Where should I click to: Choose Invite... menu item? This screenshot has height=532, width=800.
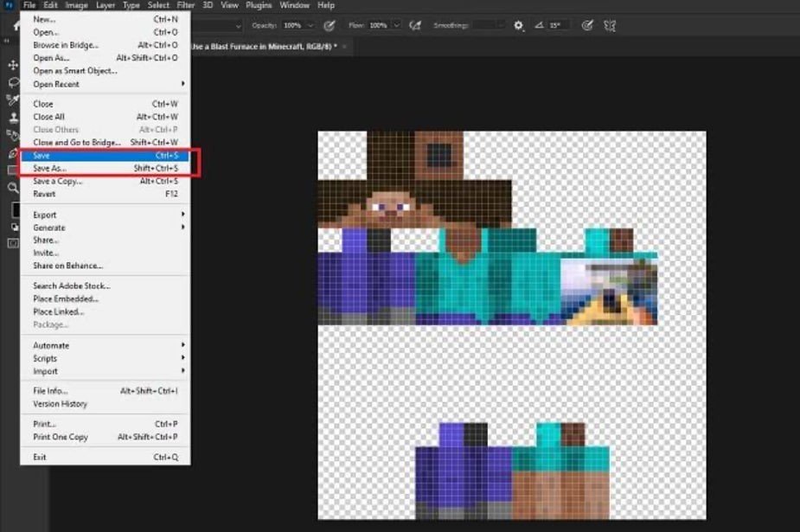pos(106,253)
